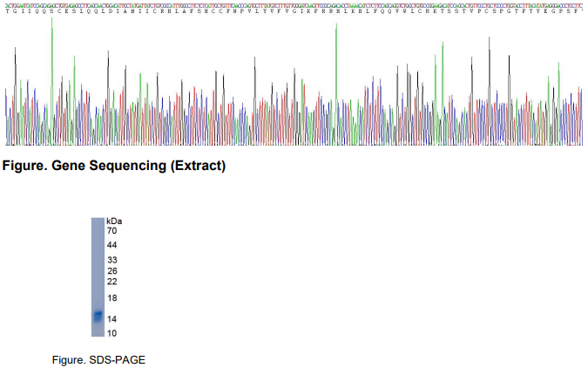Select the 14 kDa marker label
This screenshot has height=368, width=588.
coord(112,319)
